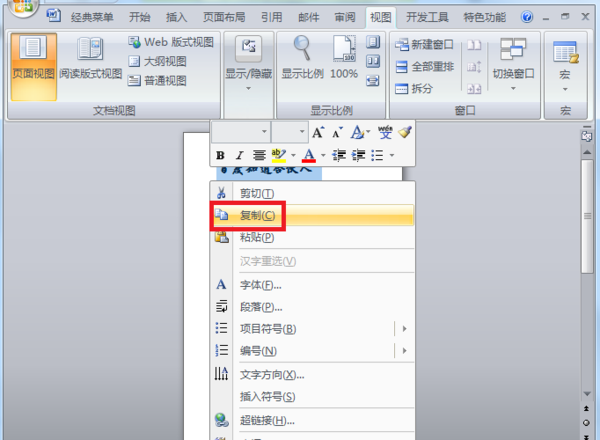This screenshot has height=440, width=600.
Task: Click the 全部重排 button
Action: tap(424, 67)
